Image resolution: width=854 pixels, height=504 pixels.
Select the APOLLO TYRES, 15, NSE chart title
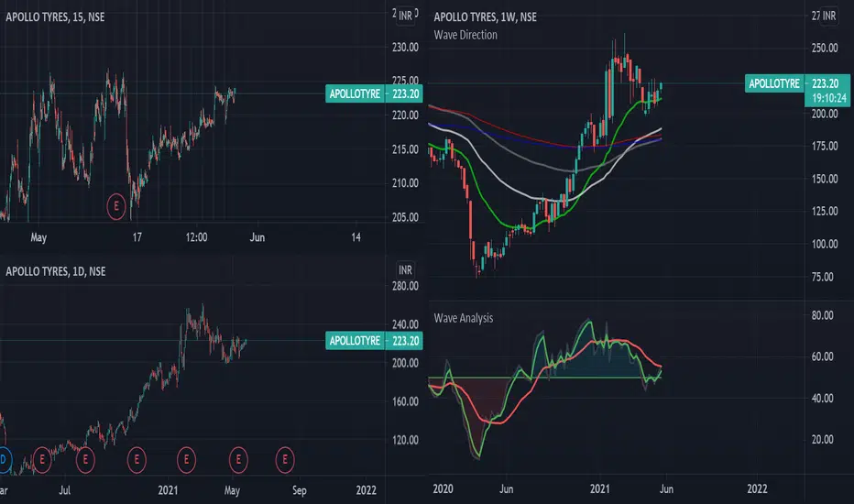[x=55, y=16]
